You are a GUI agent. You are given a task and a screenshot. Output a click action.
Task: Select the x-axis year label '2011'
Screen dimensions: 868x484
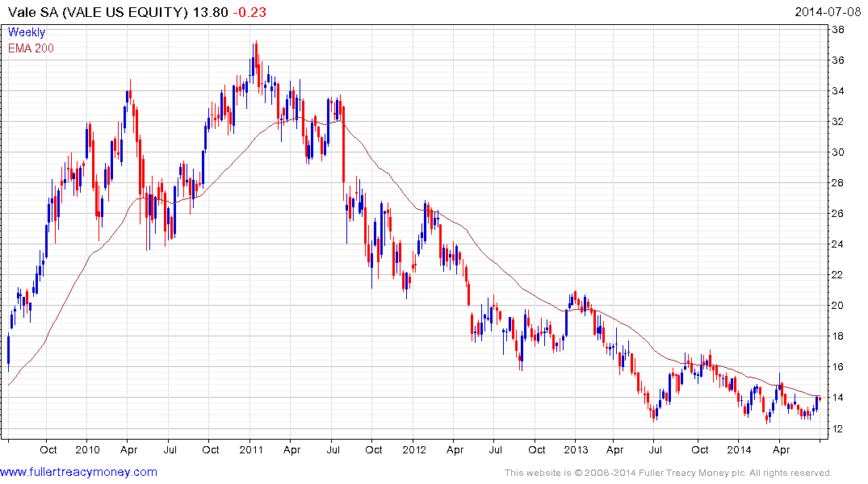[x=251, y=449]
